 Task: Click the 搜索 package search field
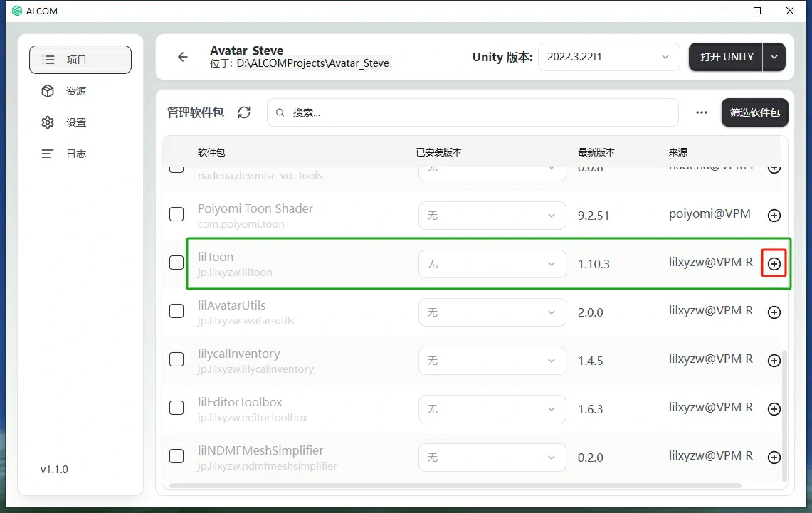coord(473,112)
